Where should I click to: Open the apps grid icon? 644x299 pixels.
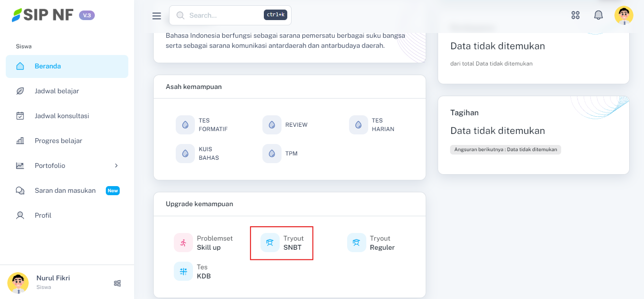point(576,15)
